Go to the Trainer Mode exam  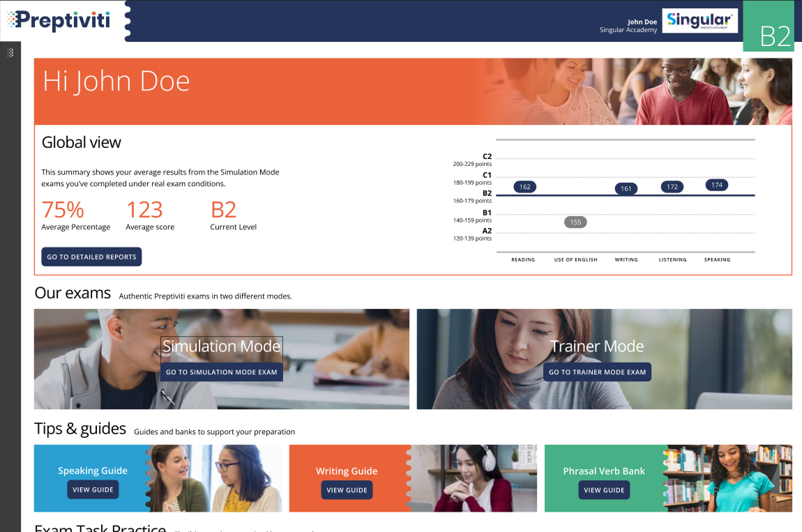[x=597, y=372]
